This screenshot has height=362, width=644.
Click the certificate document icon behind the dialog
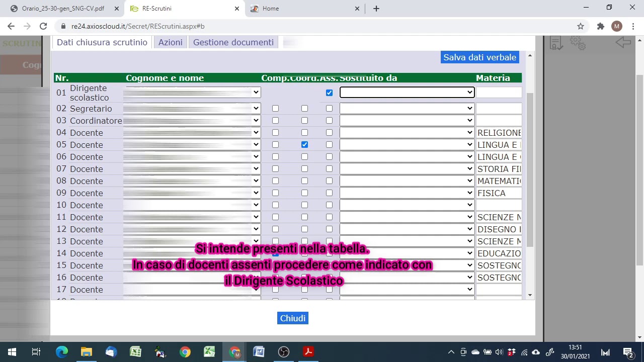[556, 43]
